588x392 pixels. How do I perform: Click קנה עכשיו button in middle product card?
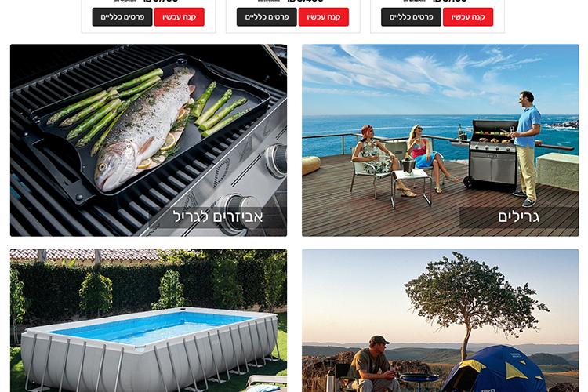[x=323, y=17]
